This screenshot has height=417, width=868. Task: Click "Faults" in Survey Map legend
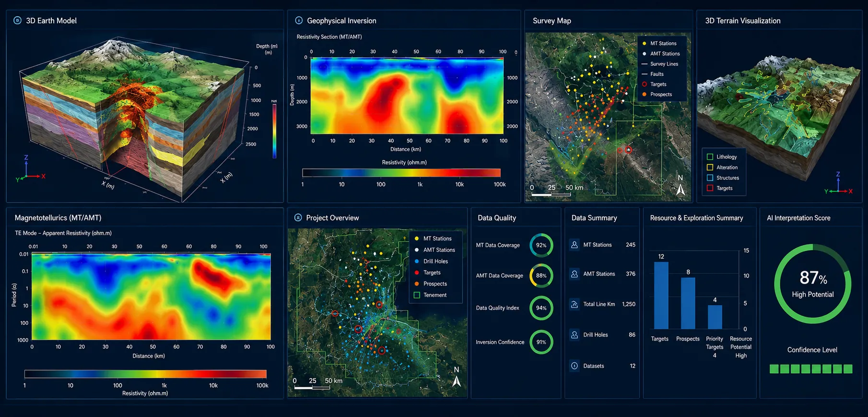pos(657,74)
